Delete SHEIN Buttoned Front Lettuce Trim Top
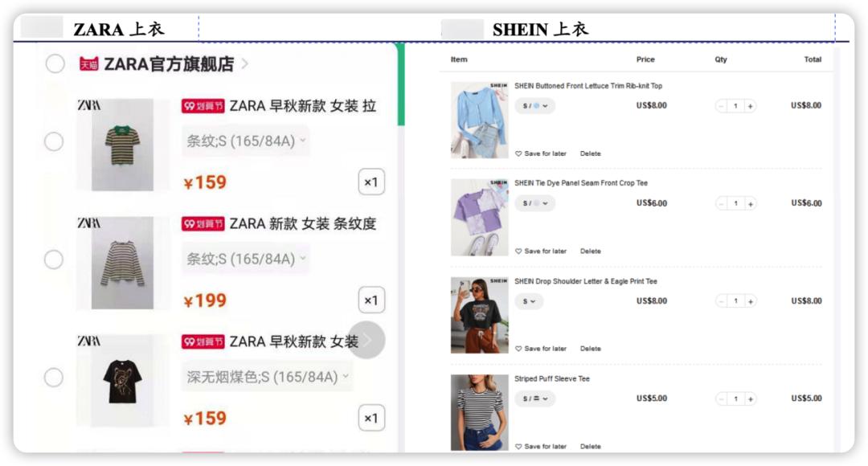Viewport: 868px width, 466px height. click(590, 153)
